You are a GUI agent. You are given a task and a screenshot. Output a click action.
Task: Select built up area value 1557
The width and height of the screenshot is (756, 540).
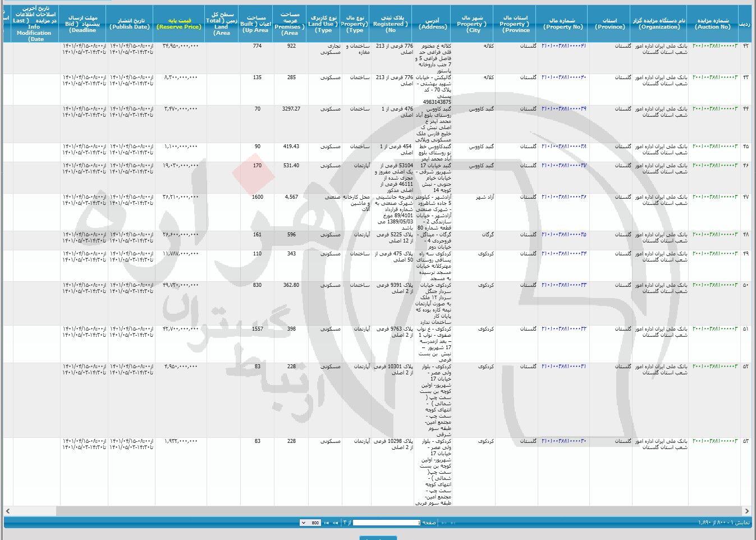click(257, 329)
